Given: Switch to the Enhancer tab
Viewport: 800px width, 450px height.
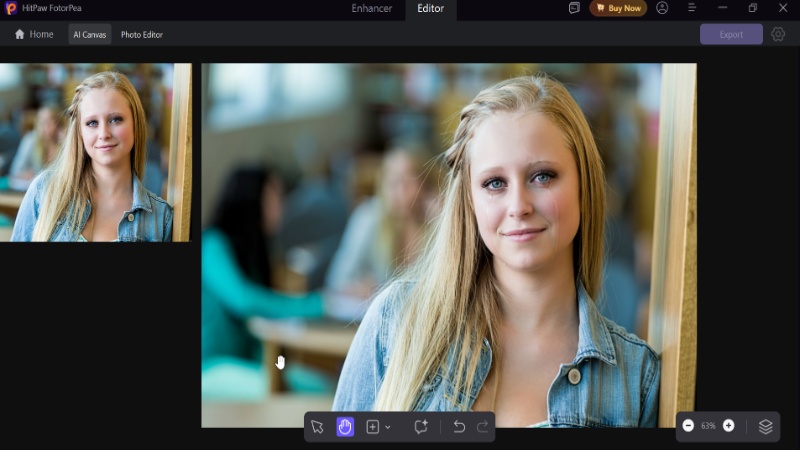Looking at the screenshot, I should (x=371, y=8).
